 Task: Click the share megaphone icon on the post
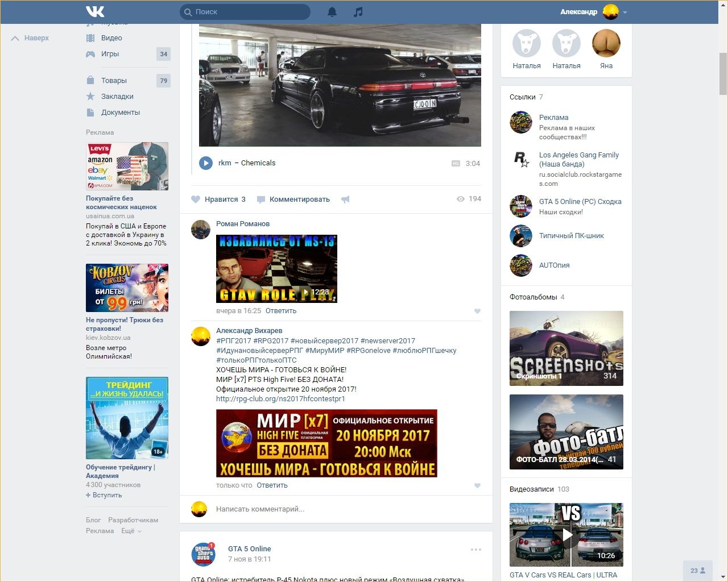pos(345,199)
